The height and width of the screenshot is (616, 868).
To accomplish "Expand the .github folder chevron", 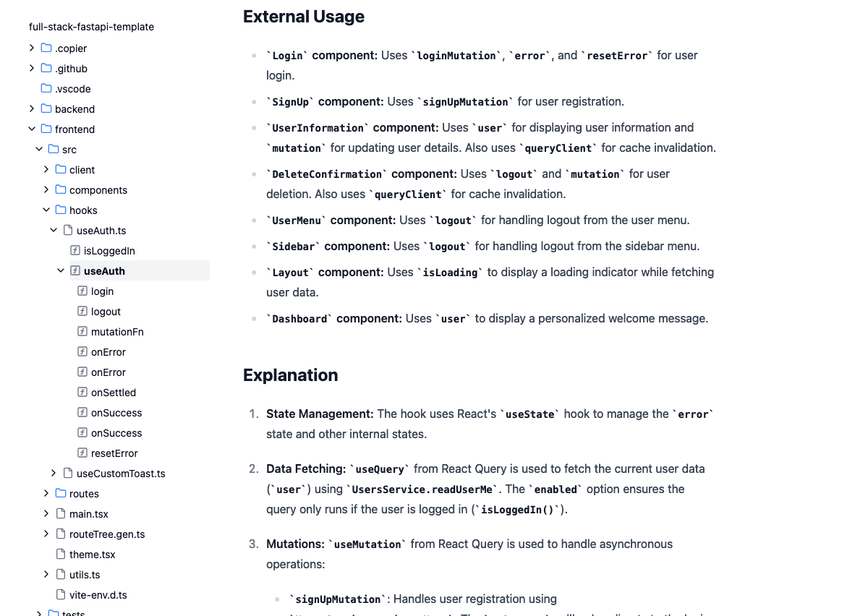I will coord(32,69).
